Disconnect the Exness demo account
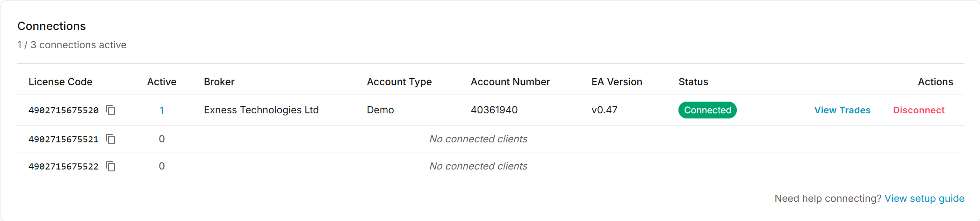This screenshot has width=980, height=221. (x=919, y=110)
